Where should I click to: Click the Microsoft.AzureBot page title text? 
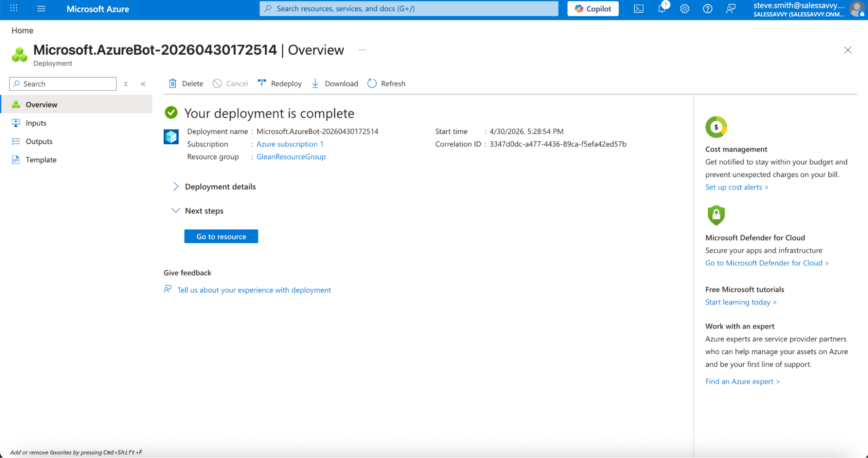pos(155,50)
